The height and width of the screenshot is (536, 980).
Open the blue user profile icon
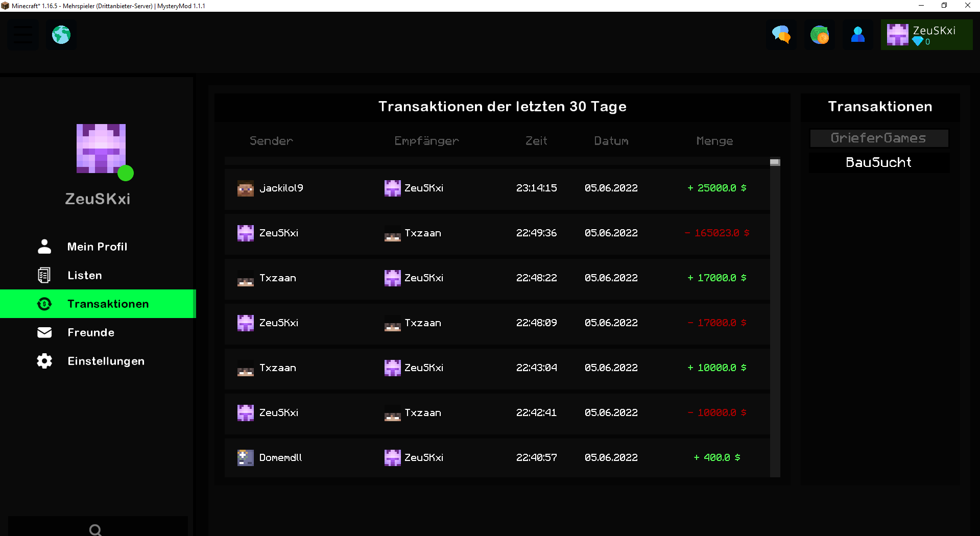[x=858, y=35]
